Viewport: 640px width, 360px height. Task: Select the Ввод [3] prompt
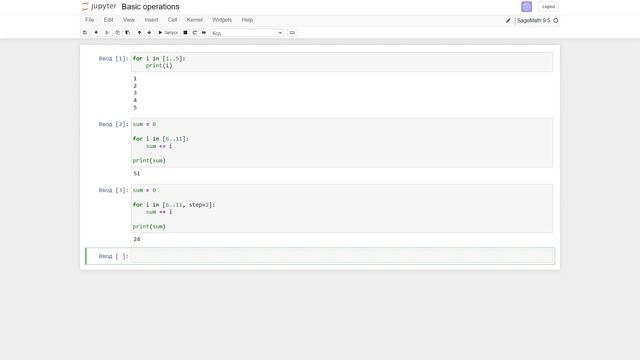[x=113, y=190]
